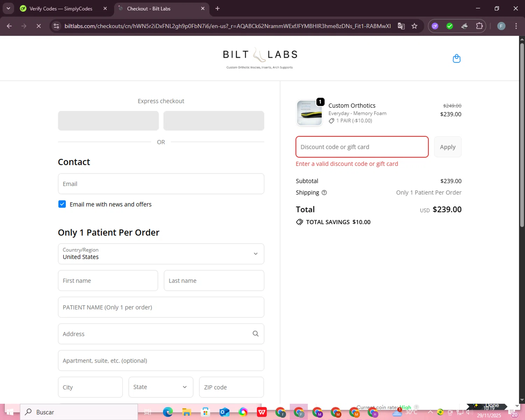
Task: Click the second Express checkout placeholder button
Action: [x=213, y=121]
